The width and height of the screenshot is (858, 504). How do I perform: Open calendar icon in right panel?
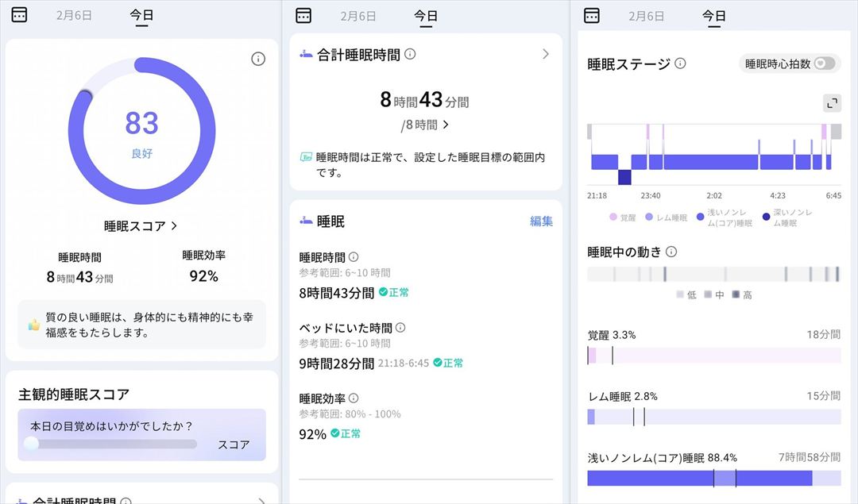[x=591, y=15]
